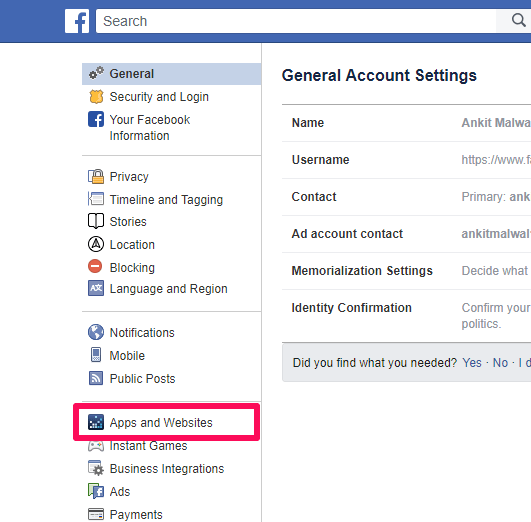This screenshot has height=522, width=531.
Task: Edit the Username row
Action: coord(406,160)
